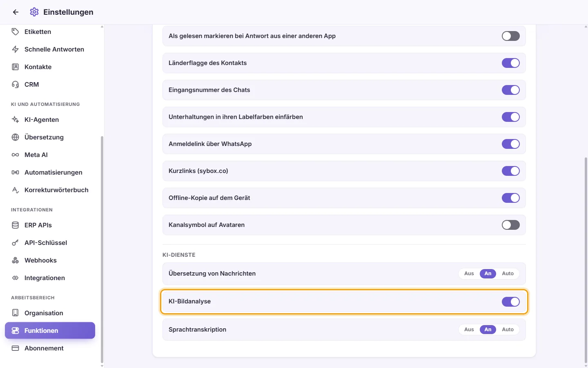Click the Organisation building icon
This screenshot has height=368, width=588.
click(16, 313)
